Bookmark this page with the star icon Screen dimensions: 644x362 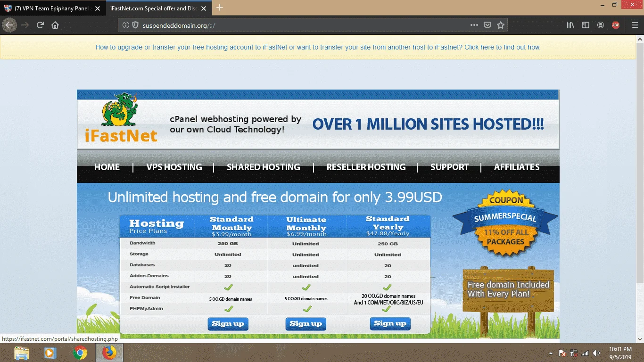[x=501, y=25]
